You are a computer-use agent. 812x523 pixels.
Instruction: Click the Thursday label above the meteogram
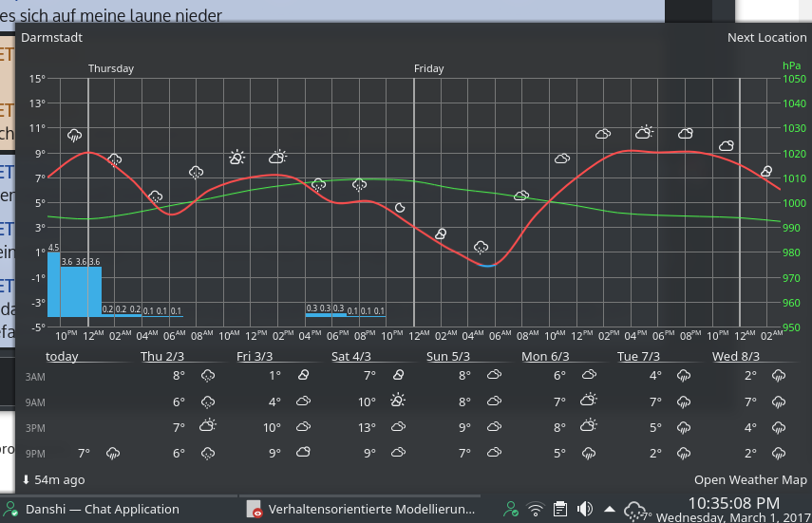[x=111, y=68]
